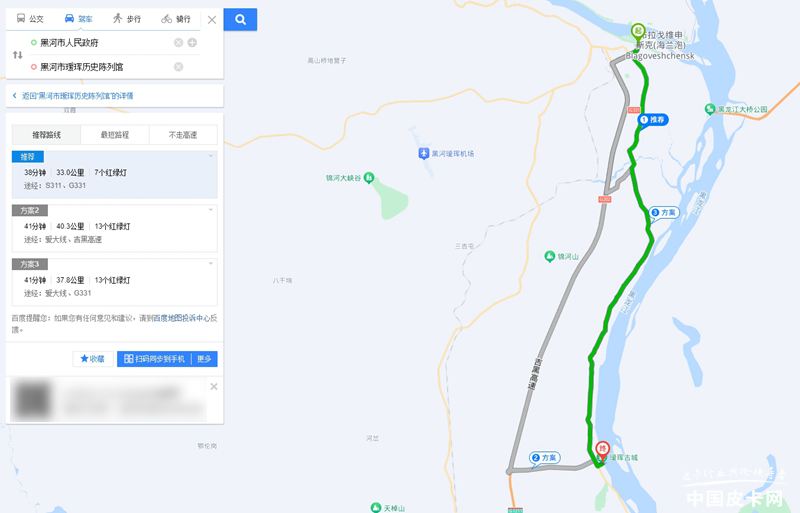Switch to 公交 transit mode
Image resolution: width=800 pixels, height=513 pixels.
coord(30,19)
